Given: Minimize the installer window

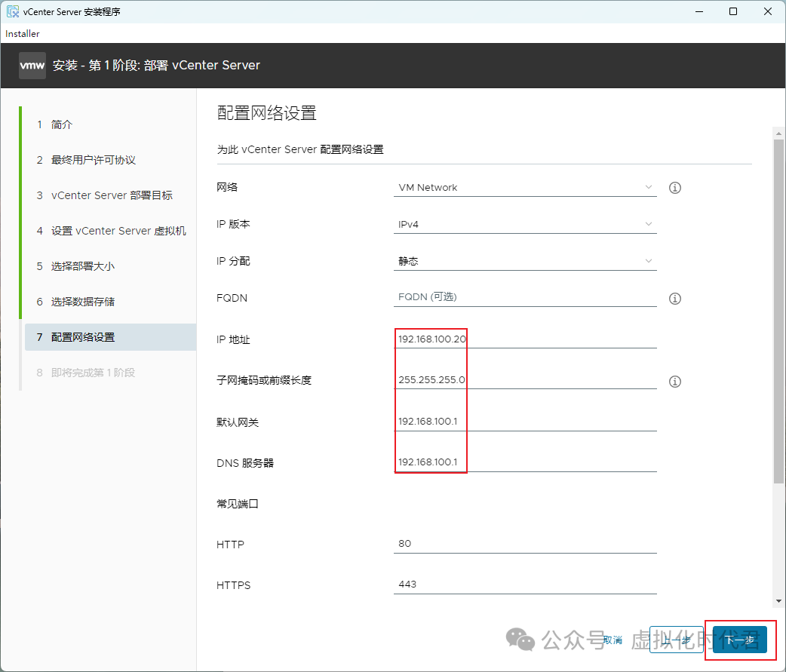Looking at the screenshot, I should click(x=699, y=11).
